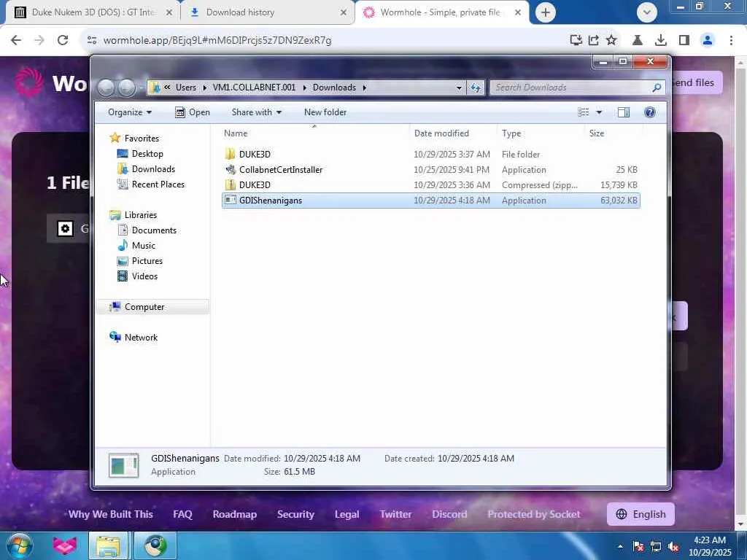Open Windows Start button
The image size is (747, 560).
tap(19, 545)
